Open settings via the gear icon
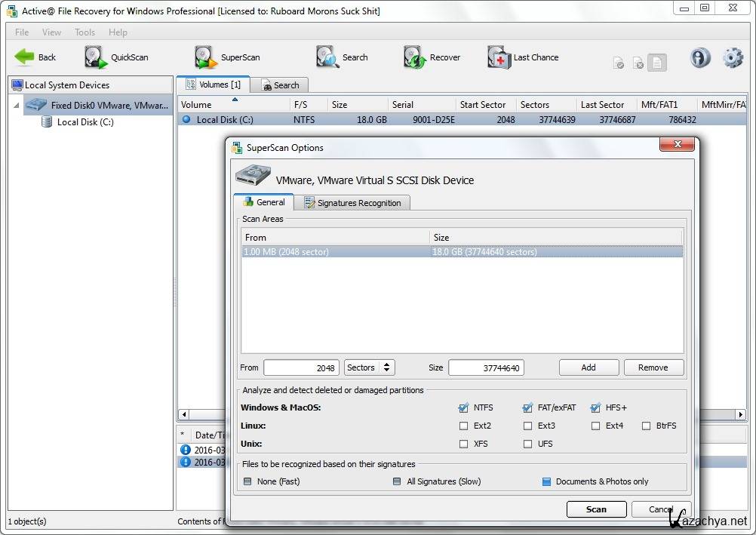 733,58
